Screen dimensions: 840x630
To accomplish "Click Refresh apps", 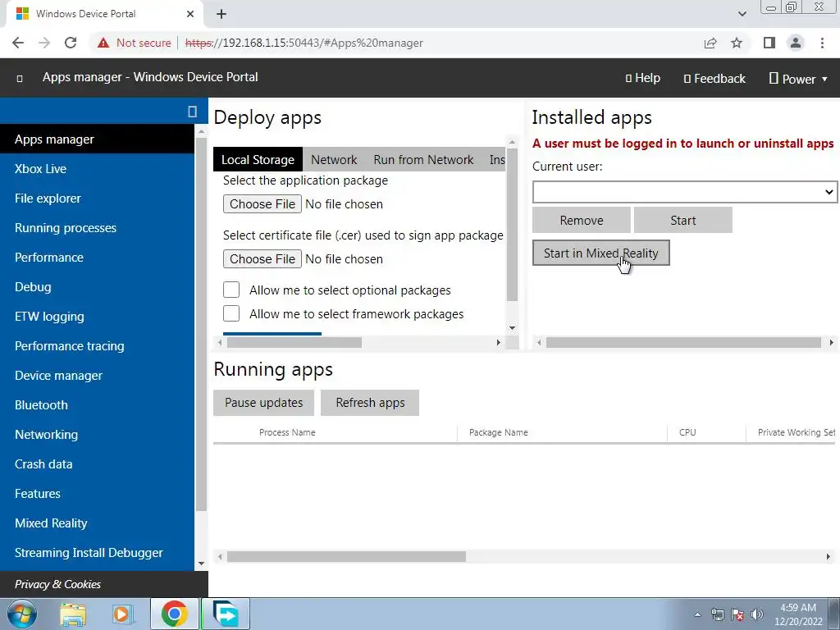I will 370,403.
